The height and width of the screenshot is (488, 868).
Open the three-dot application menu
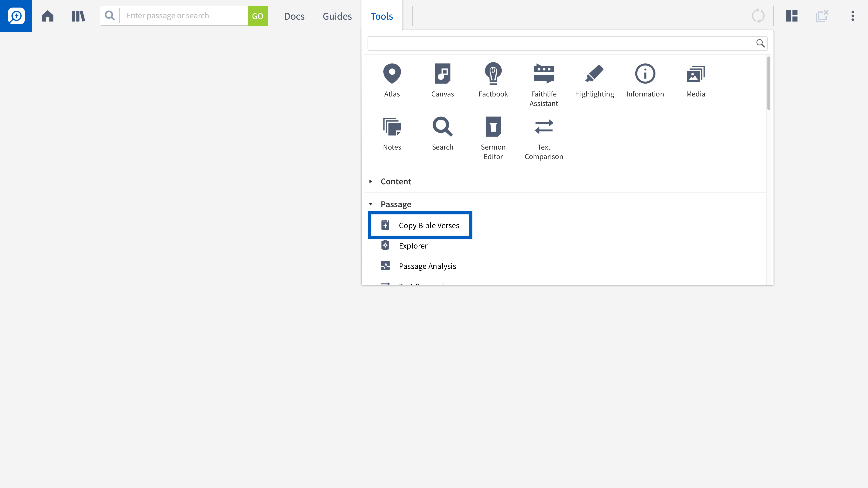pos(852,16)
